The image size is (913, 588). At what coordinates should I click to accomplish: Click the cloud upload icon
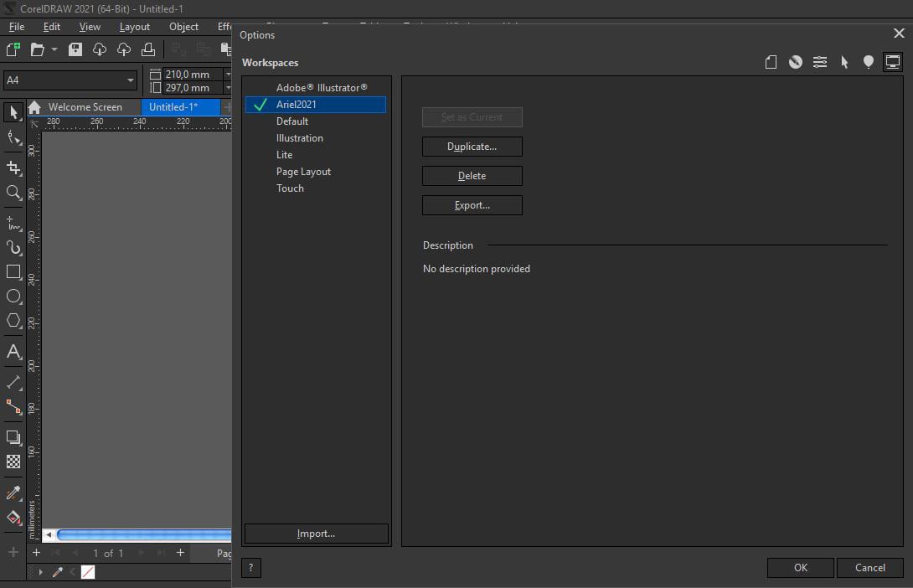tap(124, 49)
